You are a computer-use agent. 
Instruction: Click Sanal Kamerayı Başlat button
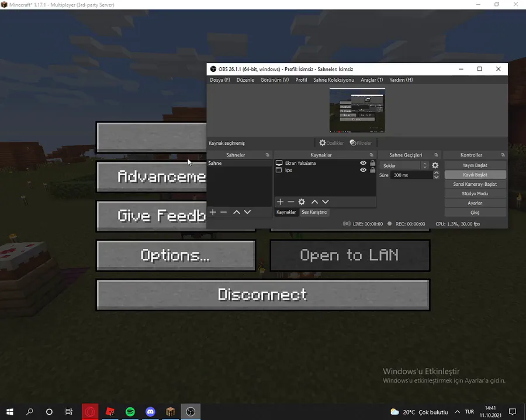[x=475, y=184]
